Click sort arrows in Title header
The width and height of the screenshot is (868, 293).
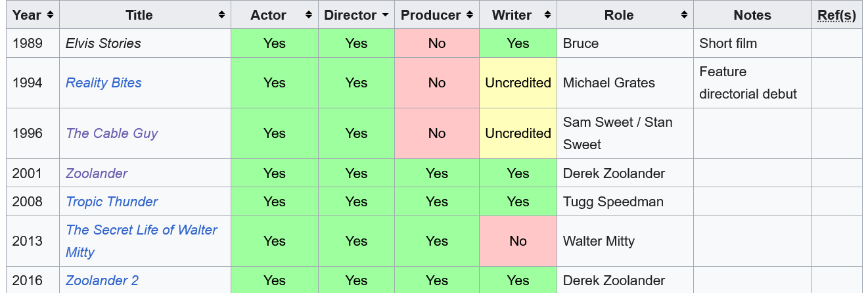[221, 15]
